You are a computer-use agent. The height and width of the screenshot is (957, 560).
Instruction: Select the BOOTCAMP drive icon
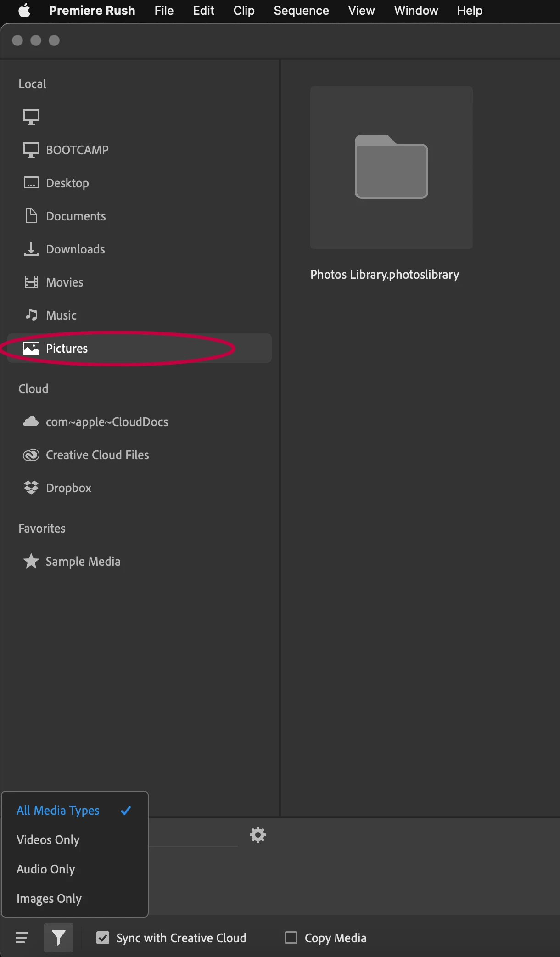pyautogui.click(x=31, y=150)
